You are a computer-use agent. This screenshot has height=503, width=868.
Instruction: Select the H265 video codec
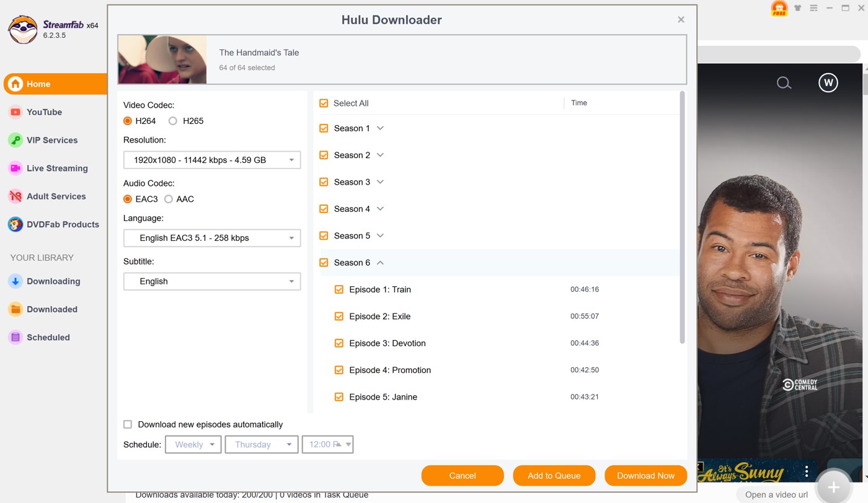173,121
